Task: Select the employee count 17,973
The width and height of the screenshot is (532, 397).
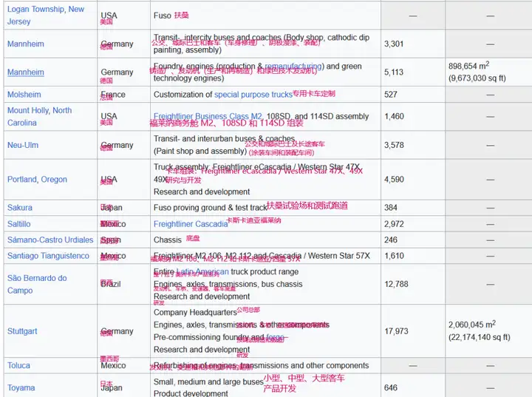Action: click(x=396, y=331)
